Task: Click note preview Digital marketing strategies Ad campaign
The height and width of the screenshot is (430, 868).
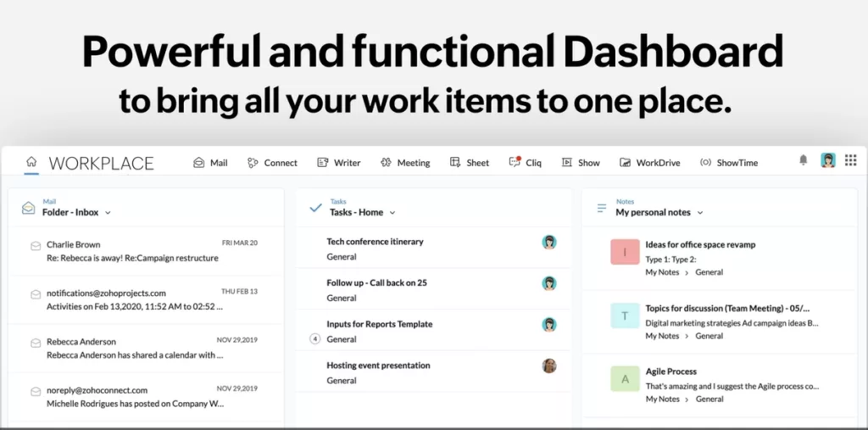Action: [732, 322]
